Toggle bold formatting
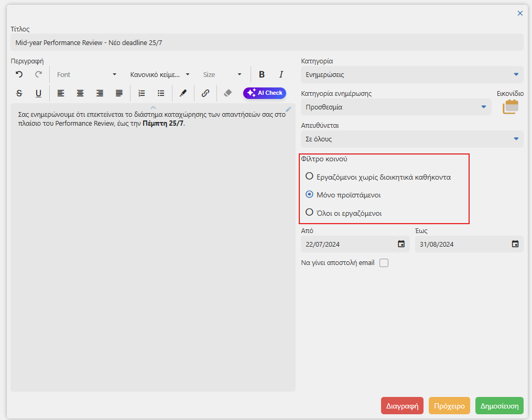532x420 pixels. point(262,74)
